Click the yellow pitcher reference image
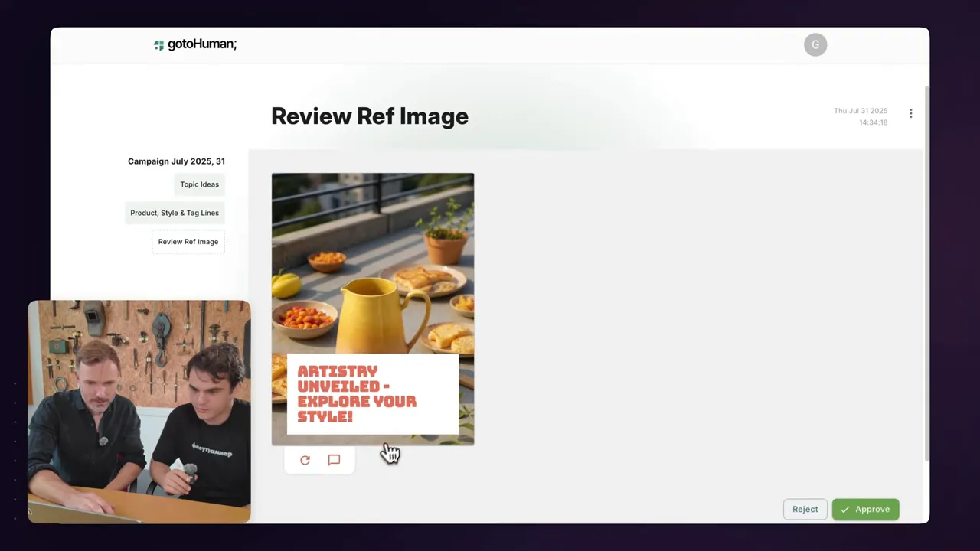The width and height of the screenshot is (980, 551). click(373, 309)
